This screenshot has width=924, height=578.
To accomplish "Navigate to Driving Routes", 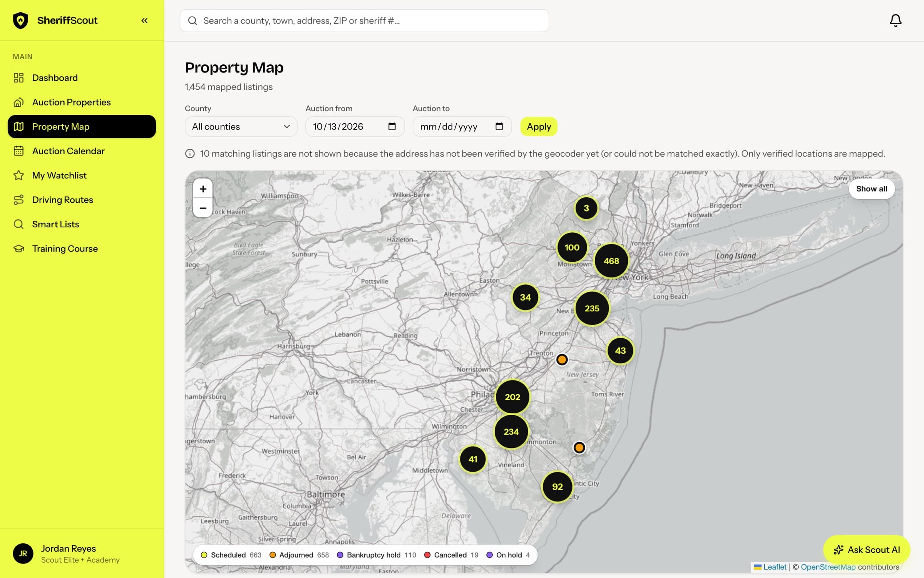I will [x=82, y=200].
